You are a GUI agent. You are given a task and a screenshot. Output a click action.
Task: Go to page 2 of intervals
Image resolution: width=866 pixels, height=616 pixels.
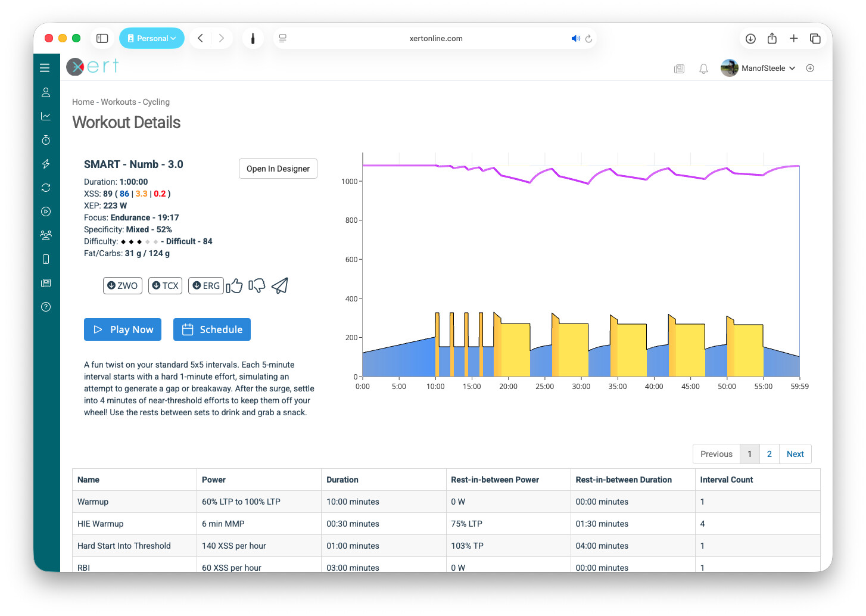[x=769, y=454]
